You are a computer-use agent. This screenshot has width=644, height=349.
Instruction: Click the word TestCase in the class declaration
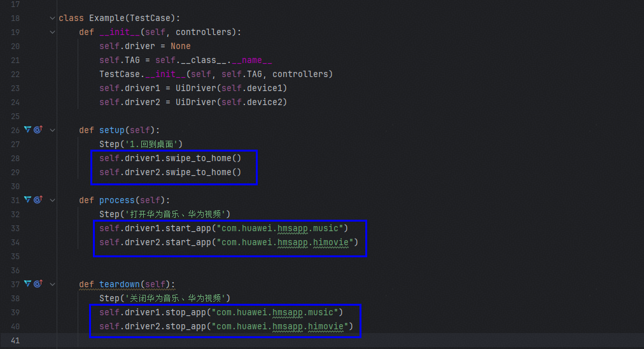[x=150, y=18]
